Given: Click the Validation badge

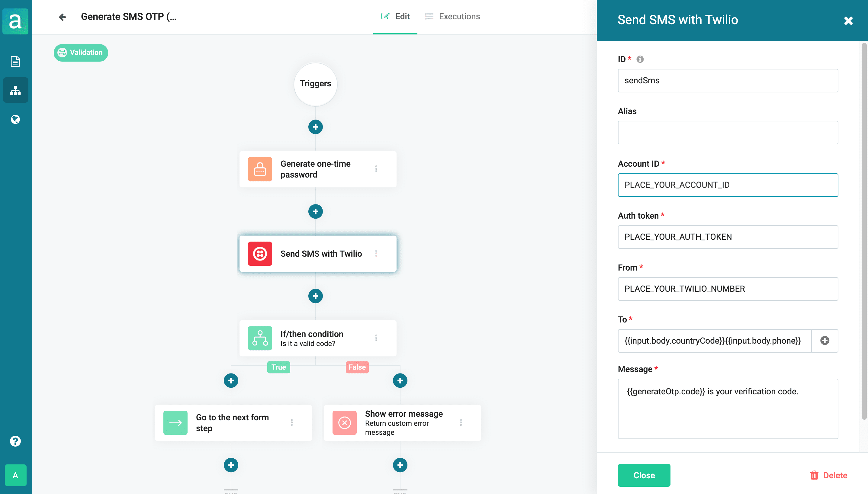Looking at the screenshot, I should click(x=81, y=53).
